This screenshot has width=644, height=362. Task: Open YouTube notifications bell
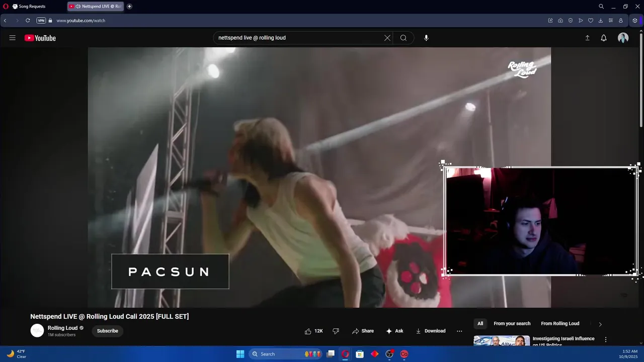(x=604, y=38)
